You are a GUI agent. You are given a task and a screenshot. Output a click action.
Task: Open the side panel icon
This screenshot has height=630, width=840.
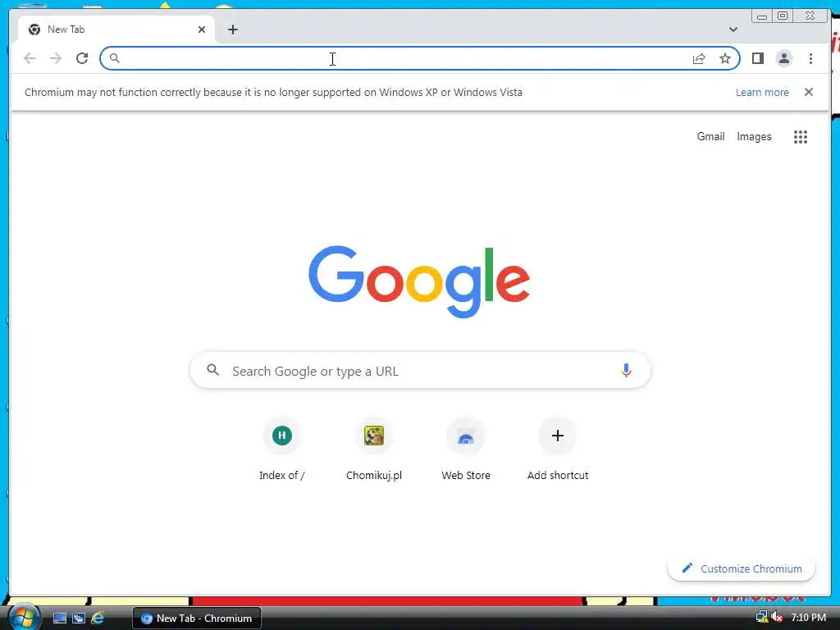point(757,58)
